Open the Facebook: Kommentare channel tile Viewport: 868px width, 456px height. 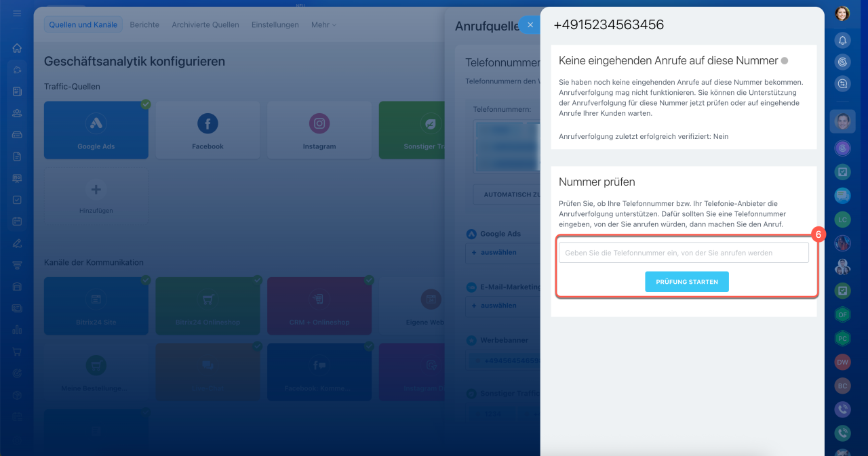click(x=319, y=372)
